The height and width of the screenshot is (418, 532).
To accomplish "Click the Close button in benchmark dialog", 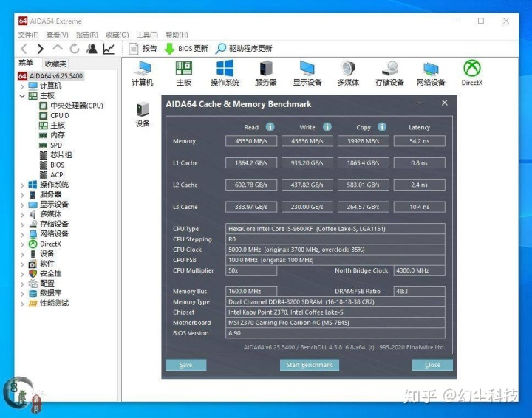I will coord(432,365).
